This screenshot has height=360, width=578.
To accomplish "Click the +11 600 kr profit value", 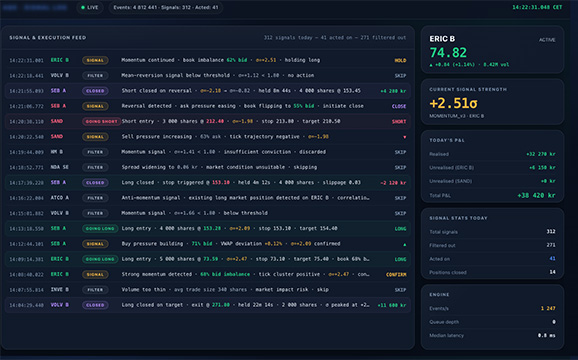I will (x=392, y=305).
